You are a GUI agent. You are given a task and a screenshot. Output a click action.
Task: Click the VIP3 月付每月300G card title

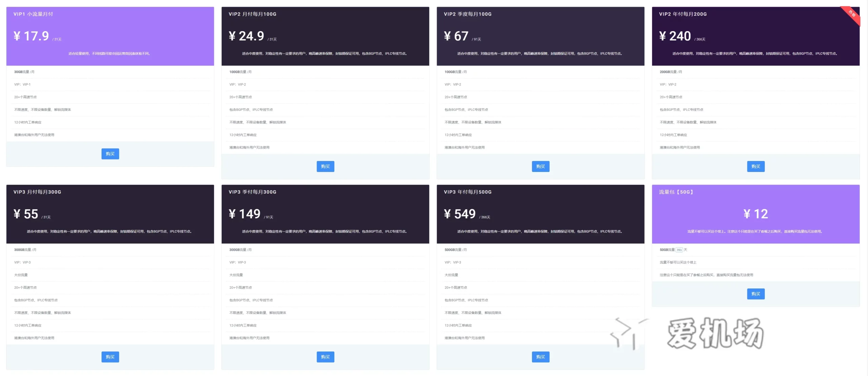tap(37, 192)
